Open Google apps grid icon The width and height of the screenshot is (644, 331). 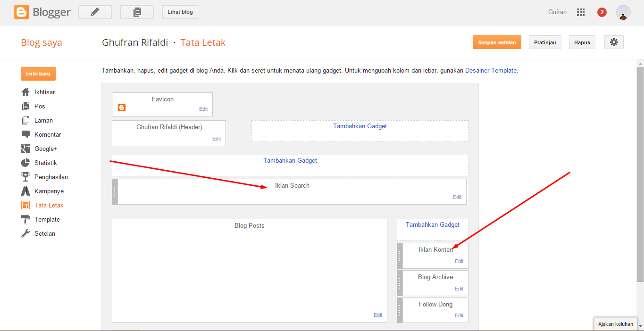(x=581, y=12)
